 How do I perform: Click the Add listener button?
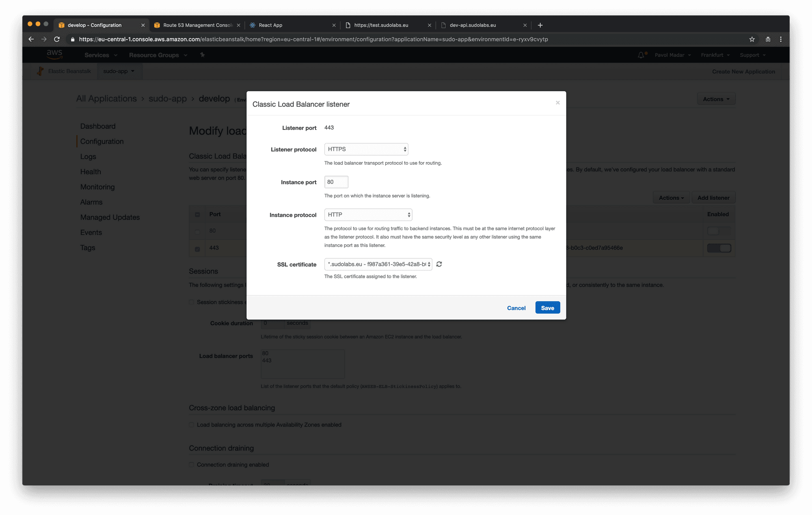tap(713, 198)
